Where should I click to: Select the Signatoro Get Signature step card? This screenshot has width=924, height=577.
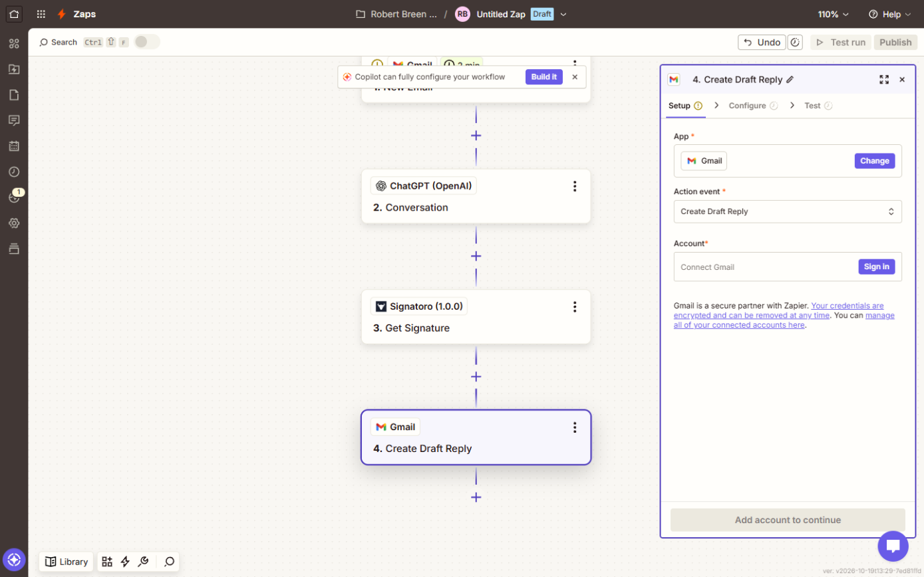[x=476, y=316]
